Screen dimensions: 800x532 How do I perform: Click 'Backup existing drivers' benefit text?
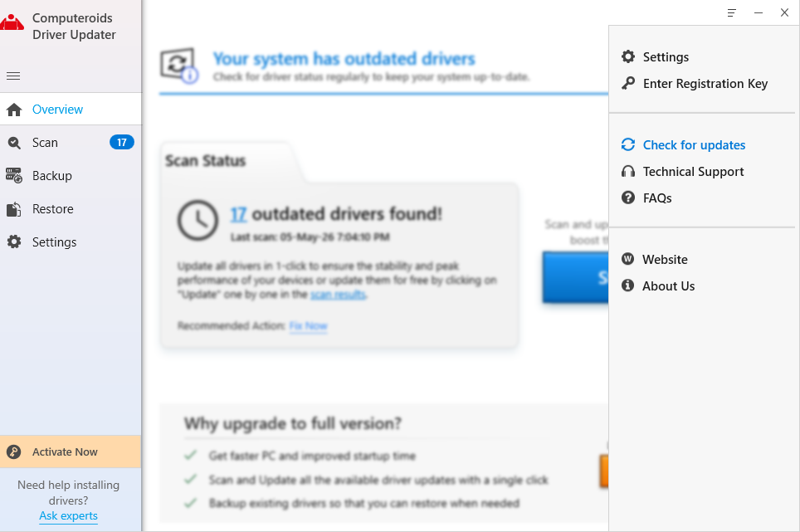(364, 504)
